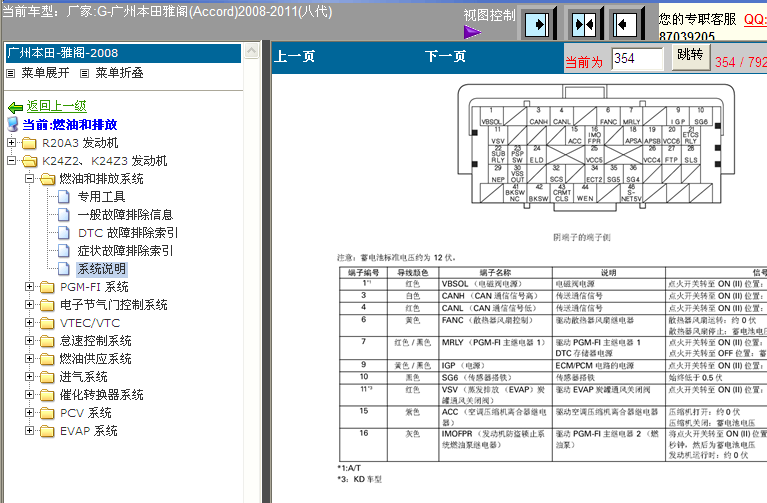The width and height of the screenshot is (767, 503).
Task: Select the 系统说明 tree entry
Action: click(102, 269)
